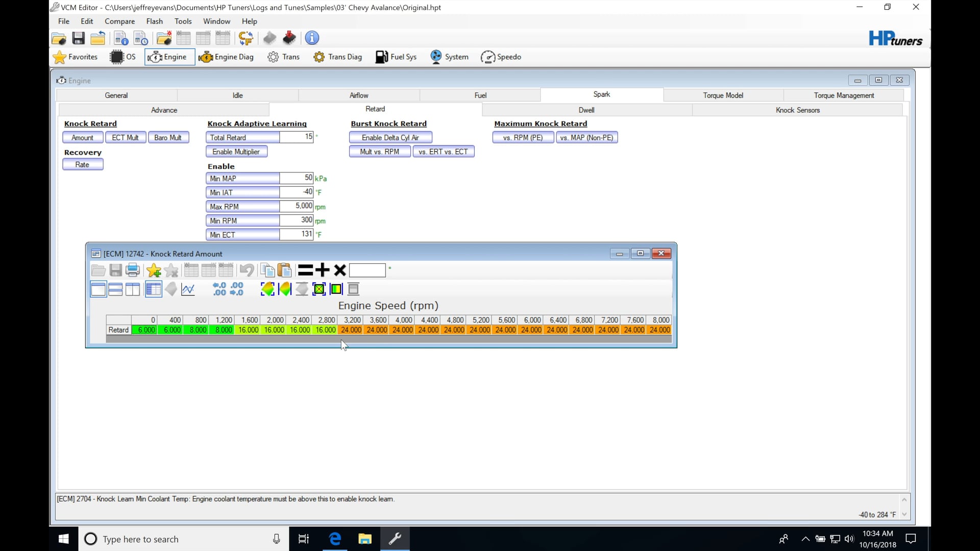Click the multiply (X) operation icon
This screenshot has height=551, width=980.
tap(340, 270)
